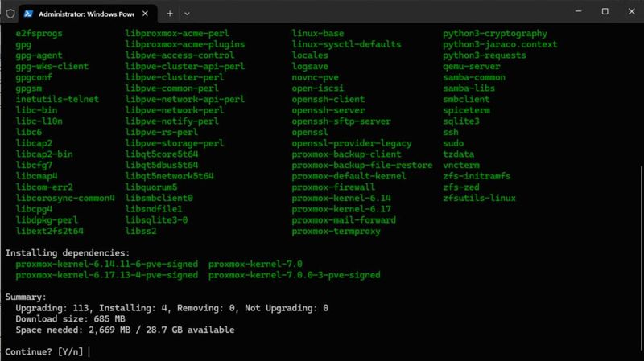644x361 pixels.
Task: Click the 'proxmox-termproxy' package name
Action: (x=336, y=231)
